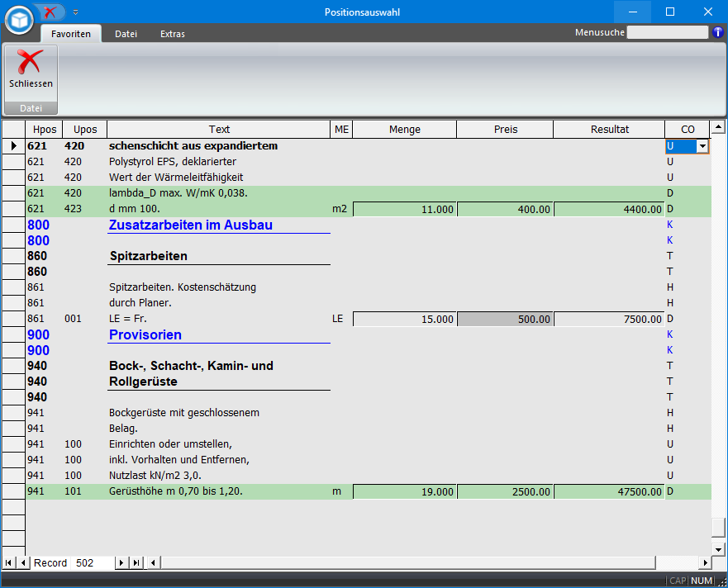Open the Extras tab

173,34
